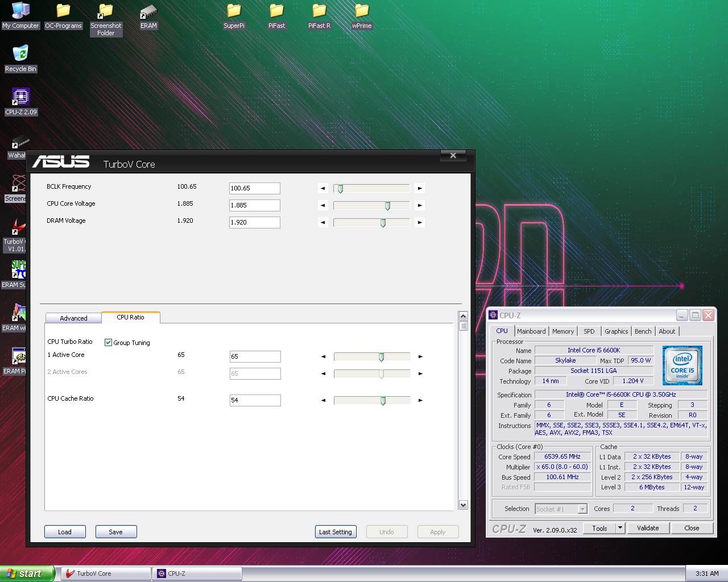Click Bus Speed value 100.61 MHz

tap(562, 477)
